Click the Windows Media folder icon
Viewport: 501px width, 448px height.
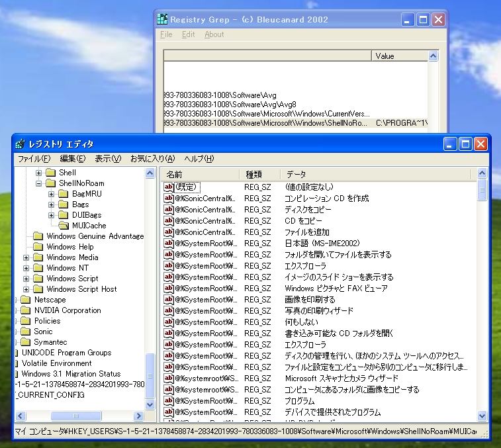pos(38,257)
